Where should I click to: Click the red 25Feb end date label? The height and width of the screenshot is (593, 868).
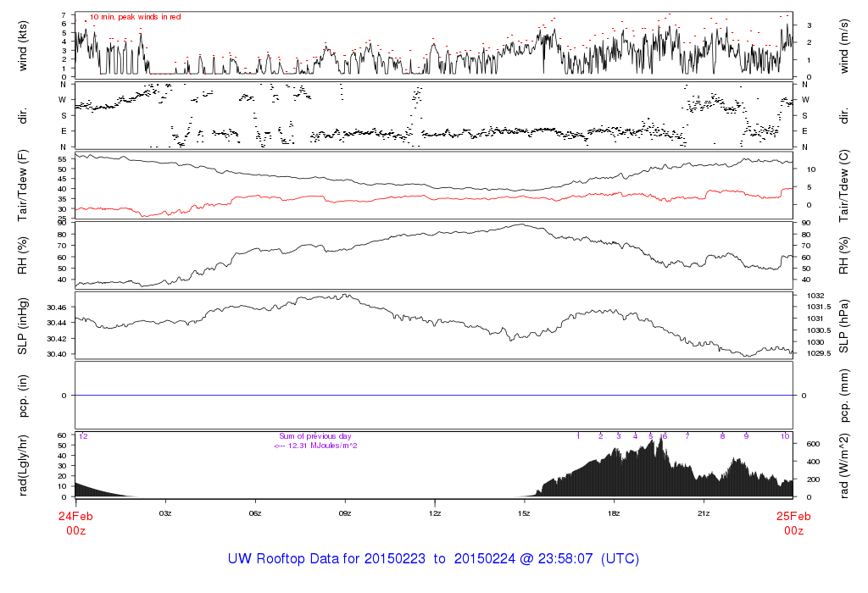pos(793,516)
